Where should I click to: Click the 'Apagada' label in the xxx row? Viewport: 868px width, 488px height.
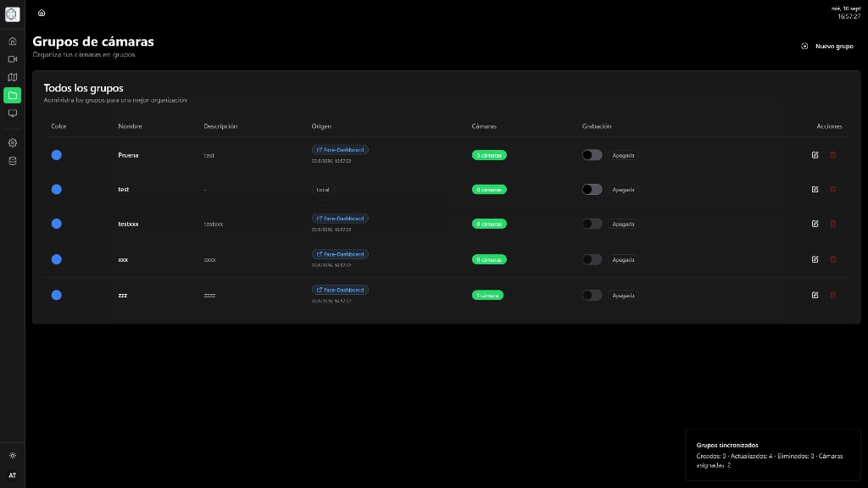[x=623, y=259]
